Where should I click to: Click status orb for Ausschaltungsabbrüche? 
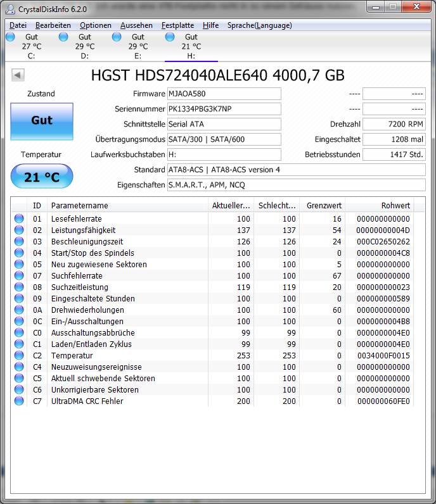click(19, 332)
